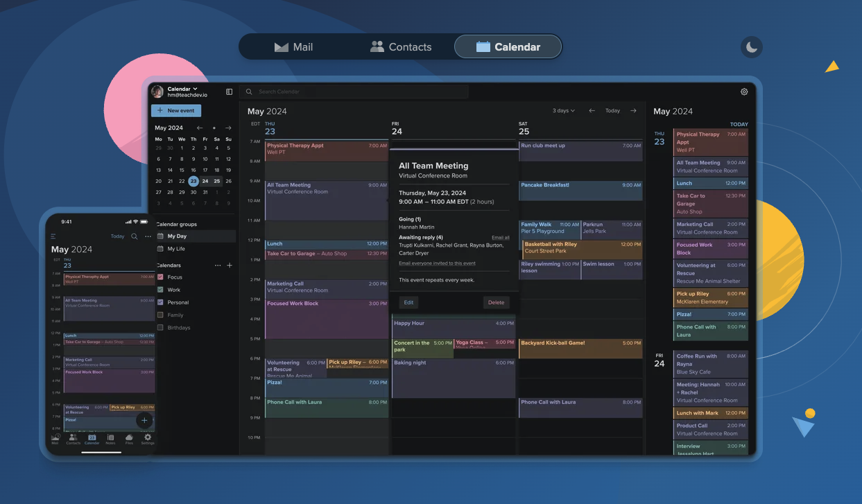Image resolution: width=862 pixels, height=504 pixels.
Task: Tap the search icon on the phone
Action: [135, 236]
